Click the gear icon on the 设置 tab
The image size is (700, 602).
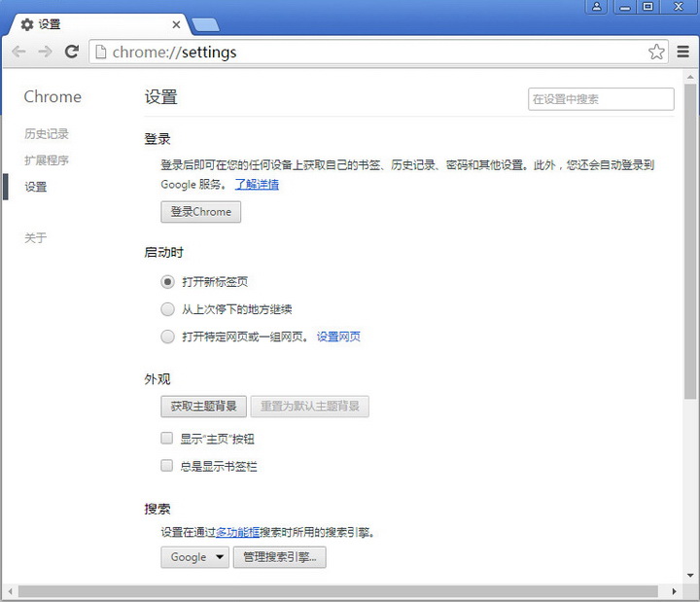pyautogui.click(x=27, y=24)
